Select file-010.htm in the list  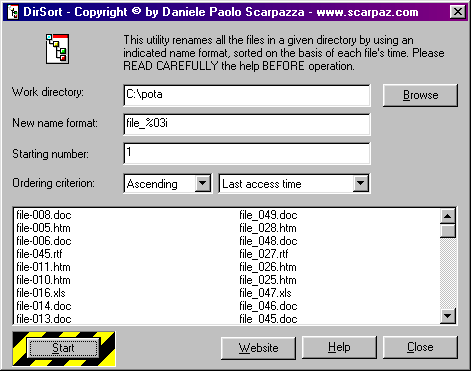click(43, 280)
